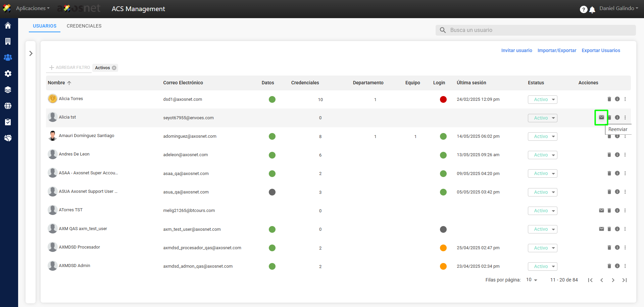
Task: Open Estatus dropdown for Amauri Domínguez Santiago
Action: pos(542,136)
